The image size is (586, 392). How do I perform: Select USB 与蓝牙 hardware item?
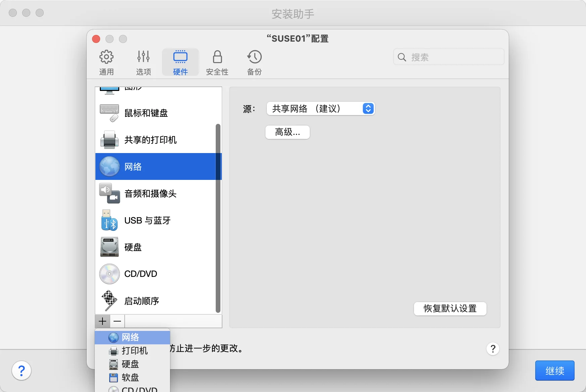[x=158, y=220]
